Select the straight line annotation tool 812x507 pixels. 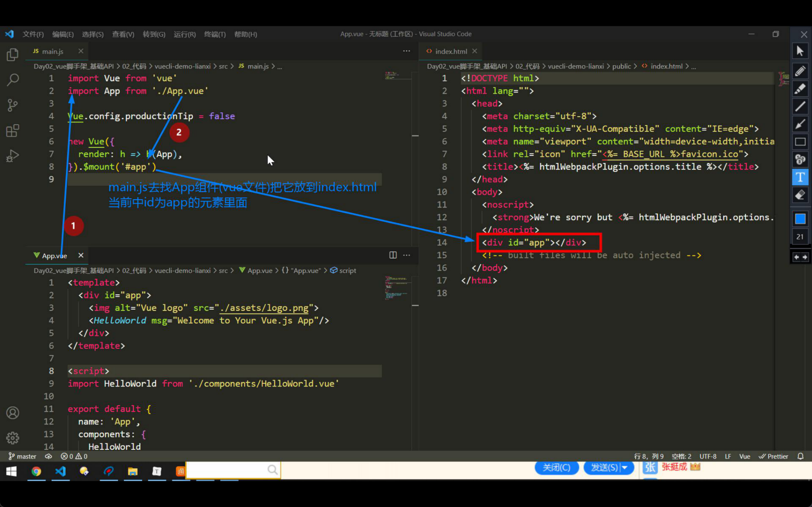click(800, 106)
